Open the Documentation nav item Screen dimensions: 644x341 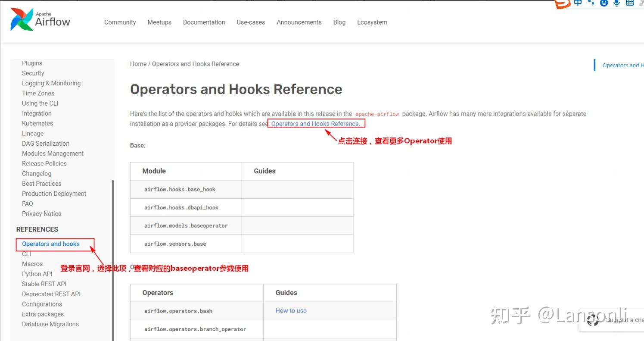coord(204,22)
